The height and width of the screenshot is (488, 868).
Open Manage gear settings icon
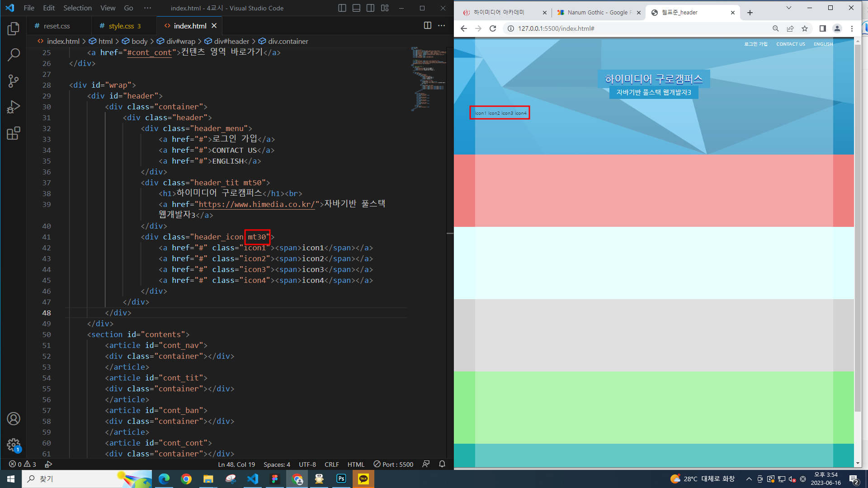tap(14, 445)
